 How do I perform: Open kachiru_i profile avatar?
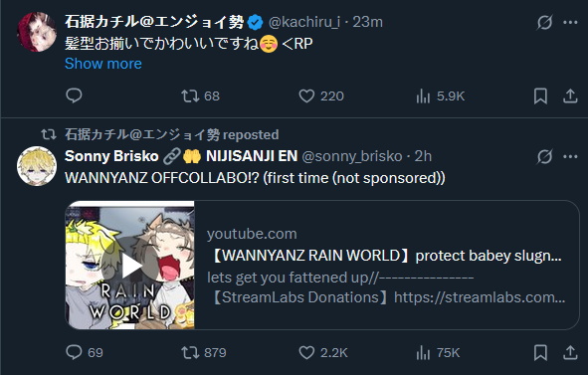(x=37, y=32)
